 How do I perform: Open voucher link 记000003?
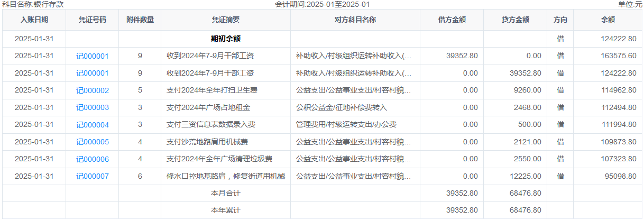click(93, 107)
